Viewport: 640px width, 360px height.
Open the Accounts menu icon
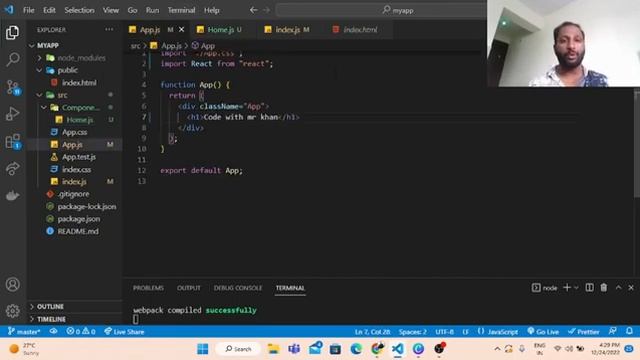click(x=13, y=284)
